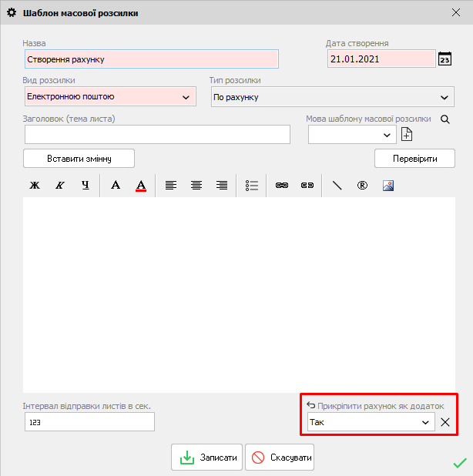This screenshot has height=476, width=473.
Task: Insert a hyperlink
Action: pos(282,186)
